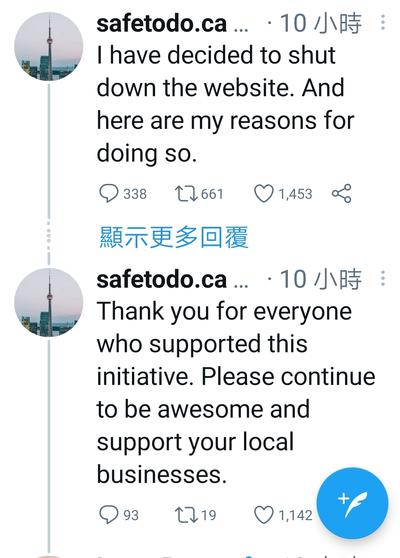Open the first tweet's 10 小時 timestamp
Screen dimensions: 400x558
point(321,23)
